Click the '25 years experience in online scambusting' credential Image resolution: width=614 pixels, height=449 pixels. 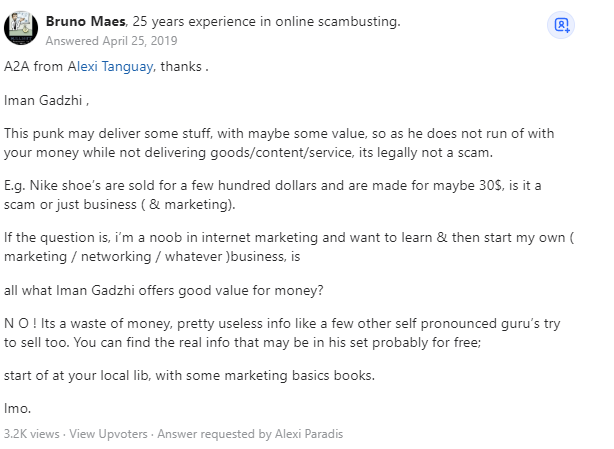tap(266, 21)
